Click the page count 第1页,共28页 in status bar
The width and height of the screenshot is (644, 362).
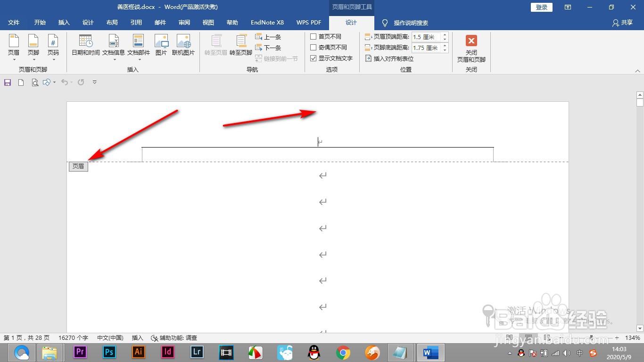click(26, 338)
